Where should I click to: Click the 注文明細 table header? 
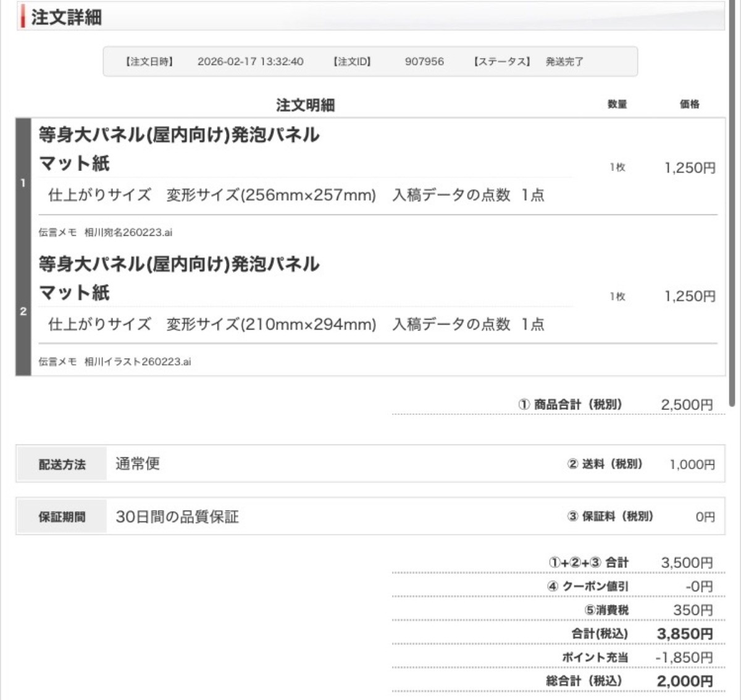(x=305, y=105)
